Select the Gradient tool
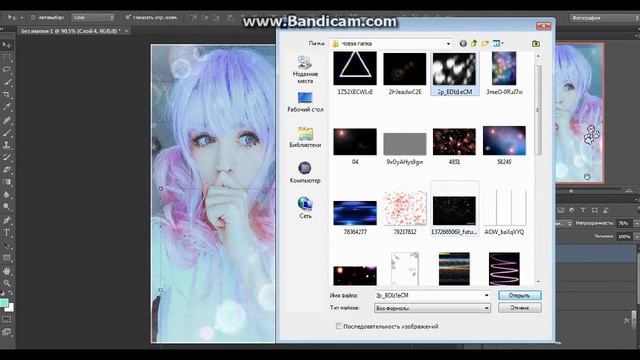 (7, 182)
